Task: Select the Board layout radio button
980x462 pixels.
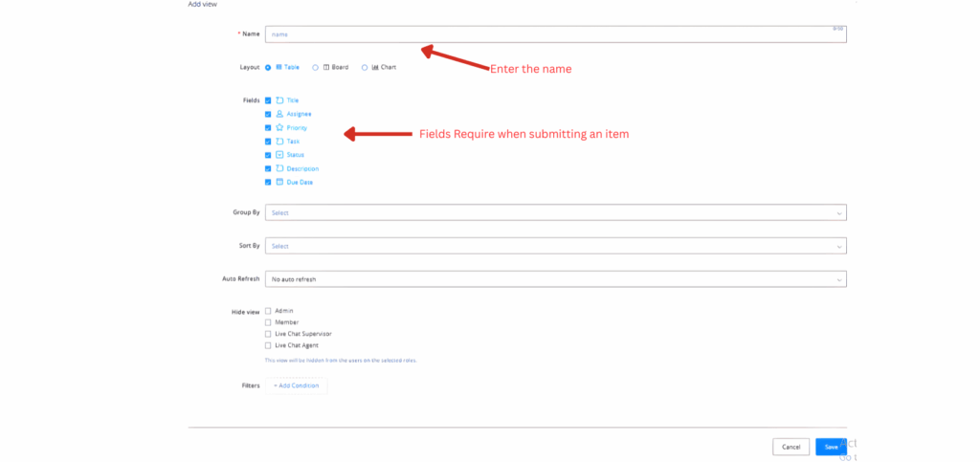Action: 316,67
